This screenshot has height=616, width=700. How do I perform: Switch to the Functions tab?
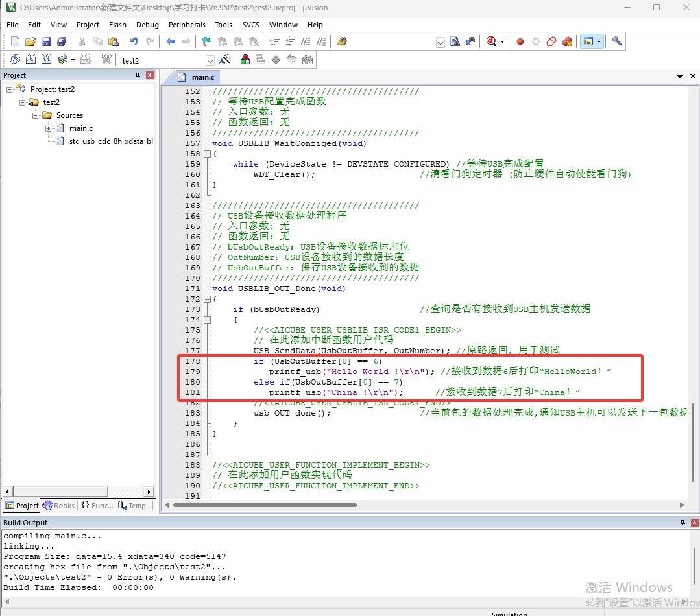97,505
